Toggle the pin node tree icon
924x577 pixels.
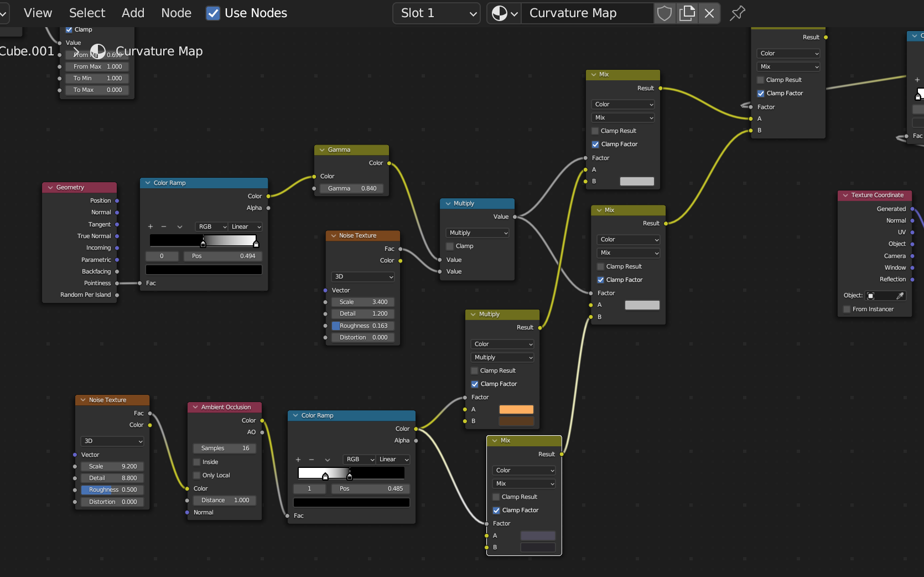pyautogui.click(x=738, y=13)
